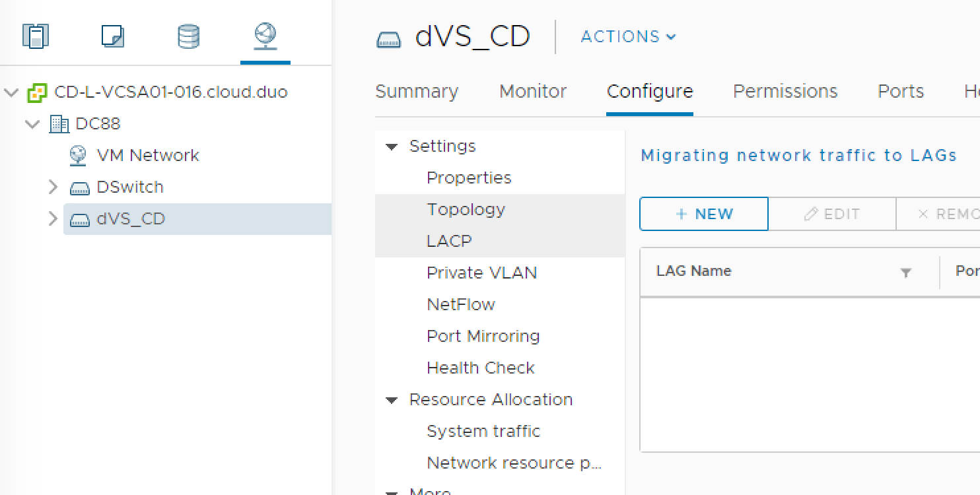Screen dimensions: 980x495
Task: Open the Permissions tab
Action: [785, 92]
